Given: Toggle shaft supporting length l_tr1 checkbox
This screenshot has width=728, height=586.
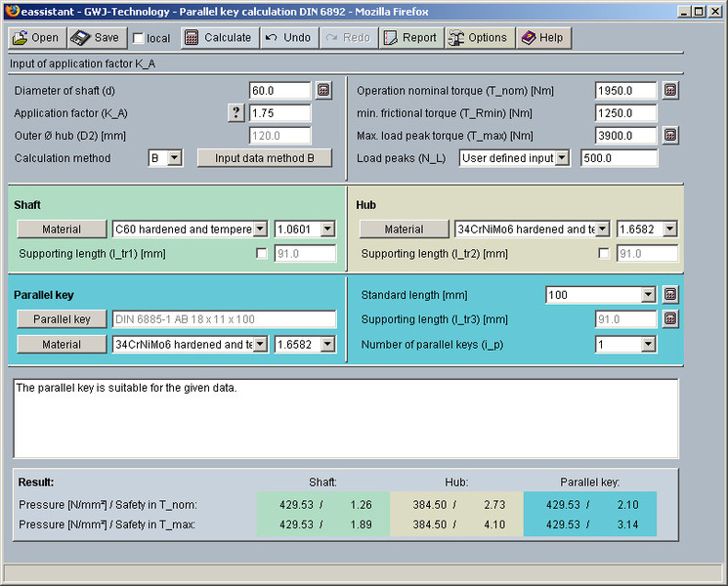Looking at the screenshot, I should point(261,254).
